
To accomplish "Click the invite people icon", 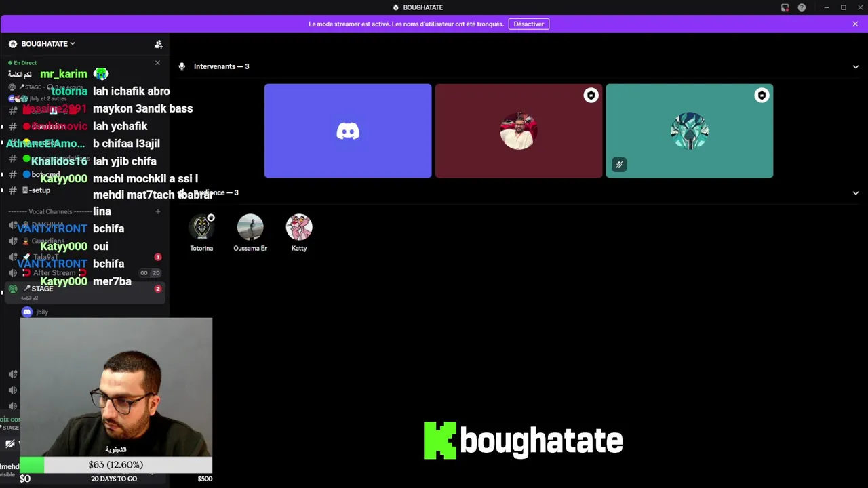I will coord(159,44).
